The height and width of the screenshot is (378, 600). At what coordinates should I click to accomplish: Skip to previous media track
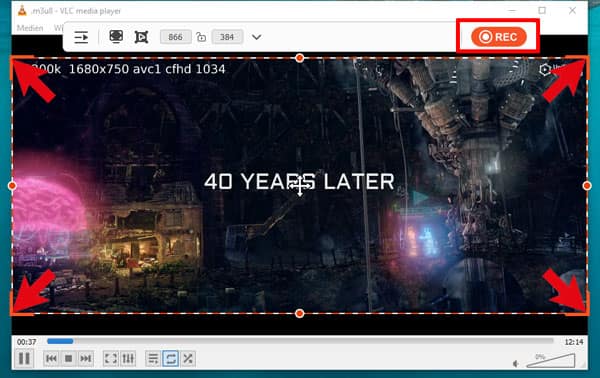(x=51, y=359)
